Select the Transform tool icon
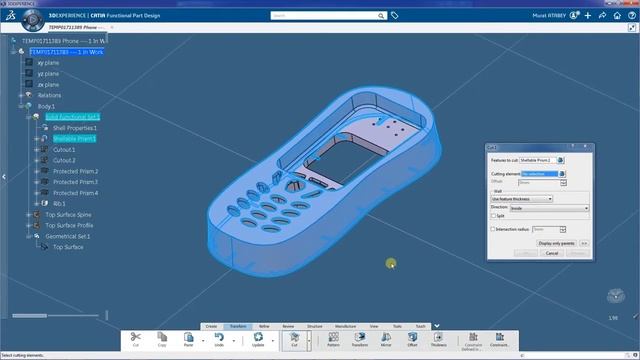 (360, 337)
